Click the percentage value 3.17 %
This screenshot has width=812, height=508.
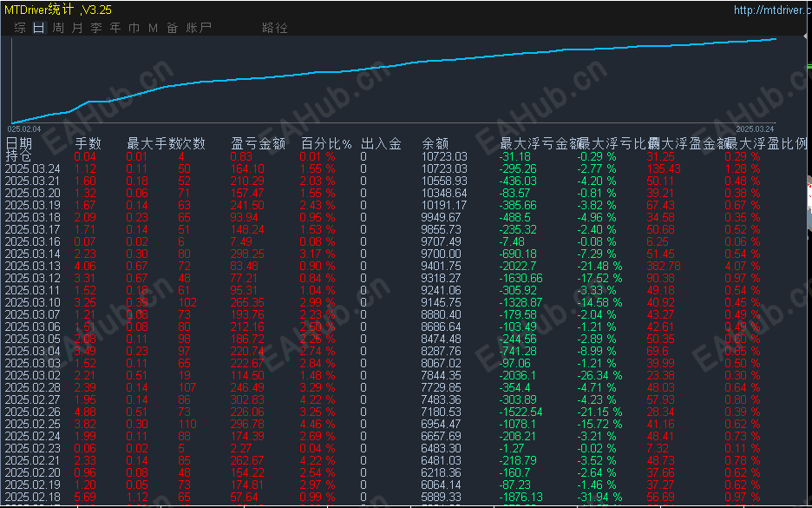coord(318,254)
